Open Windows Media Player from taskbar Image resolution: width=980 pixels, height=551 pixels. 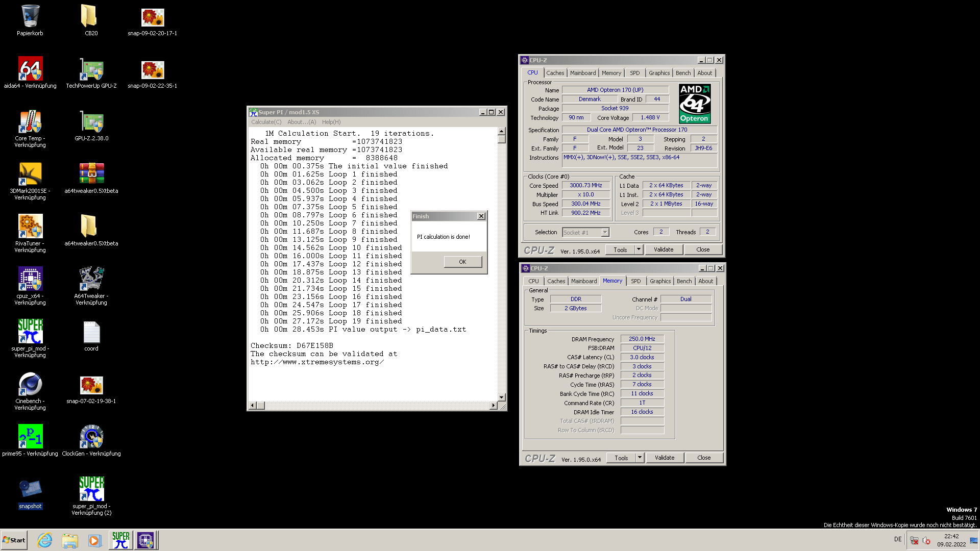94,540
